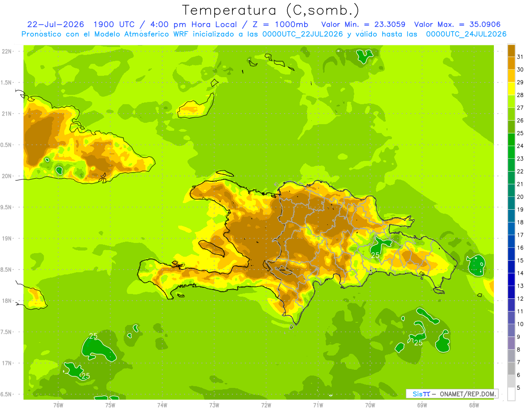Viewport: 532px width, 411px height.
Task: Select the date text "22-Jul-2026"
Action: [55, 24]
